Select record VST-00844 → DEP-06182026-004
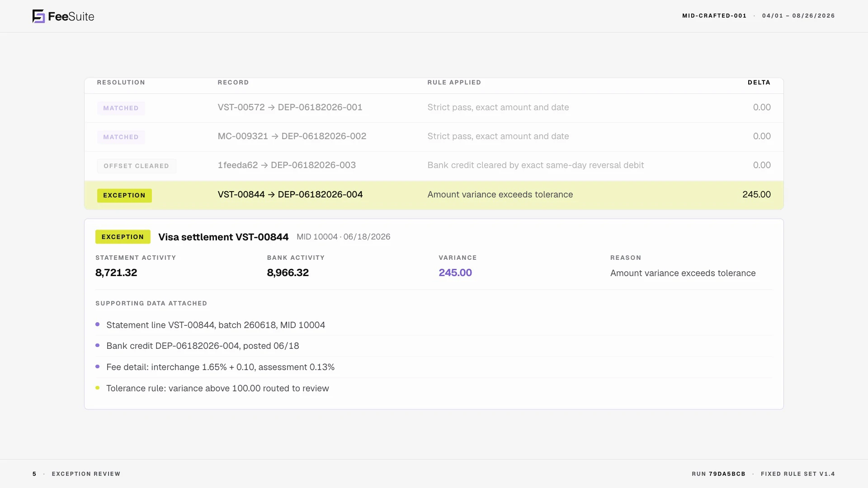 (290, 195)
